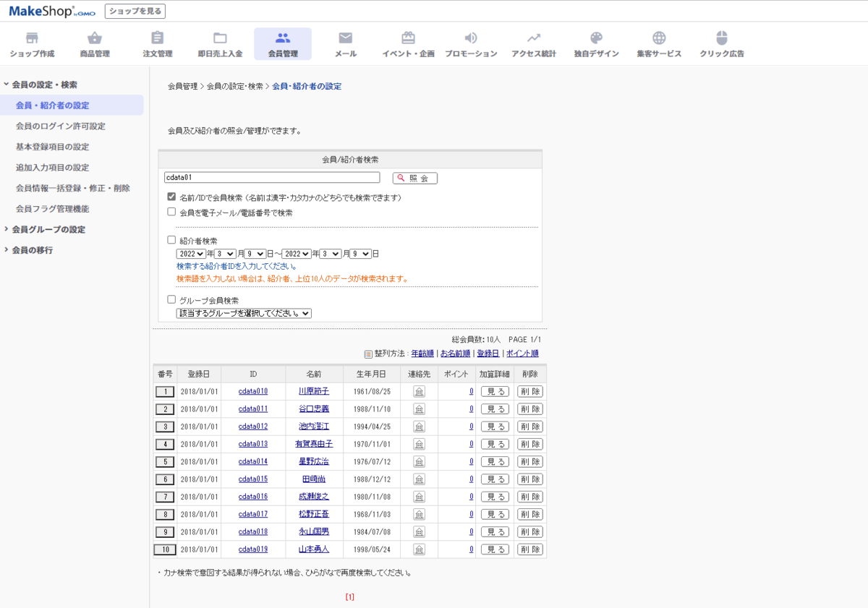This screenshot has height=608, width=868.
Task: Delete member 山本勇人 with 削除 button
Action: pyautogui.click(x=529, y=549)
